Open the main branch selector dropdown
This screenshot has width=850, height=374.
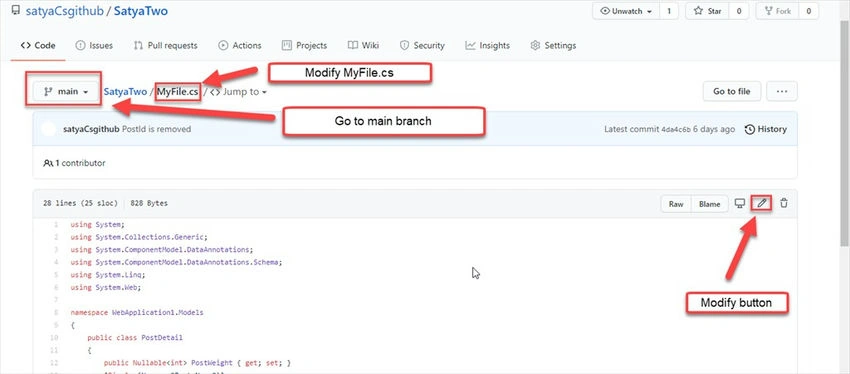coord(66,92)
